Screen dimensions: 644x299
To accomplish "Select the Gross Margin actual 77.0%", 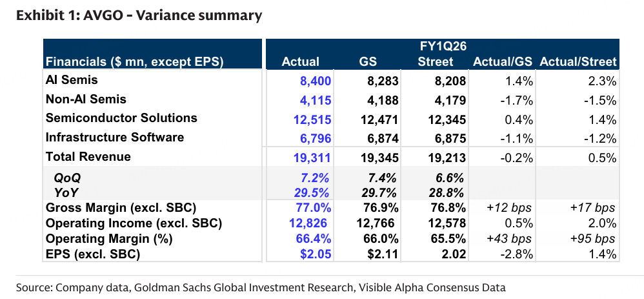I will tap(315, 208).
